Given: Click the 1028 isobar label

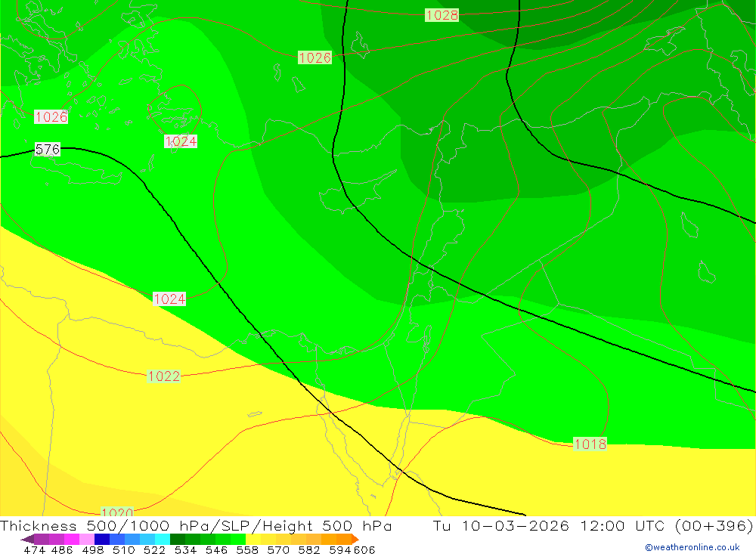Looking at the screenshot, I should (x=442, y=15).
